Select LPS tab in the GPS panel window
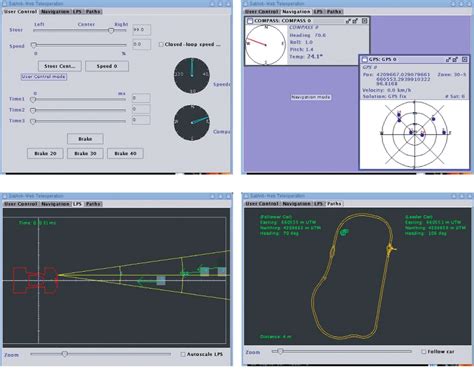474x387 pixels. point(318,12)
